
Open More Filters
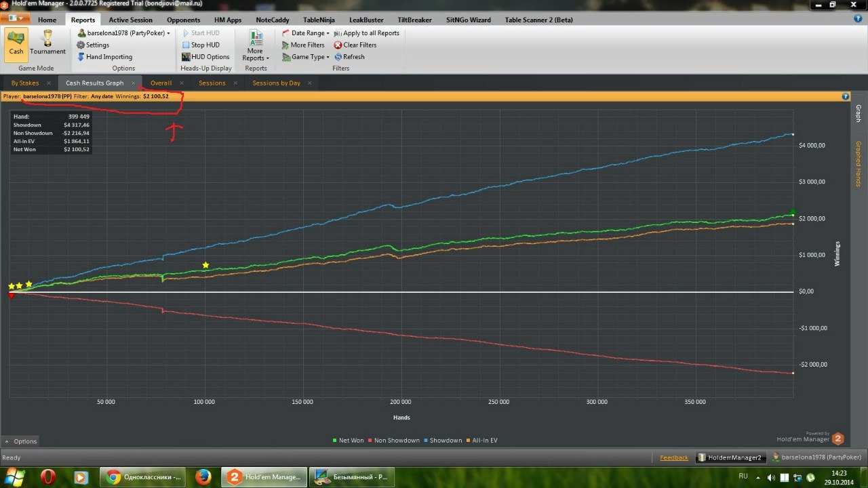(x=303, y=45)
